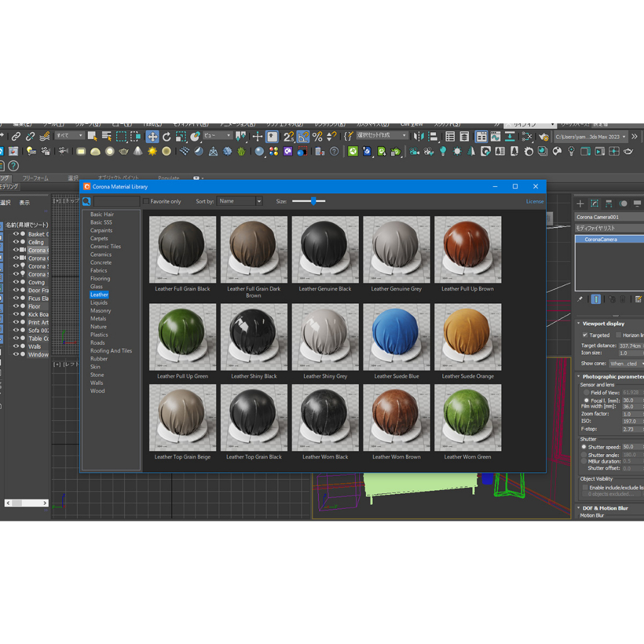Toggle visibility eye of Ceiling object
Viewport: 644px width, 644px height.
click(x=16, y=242)
